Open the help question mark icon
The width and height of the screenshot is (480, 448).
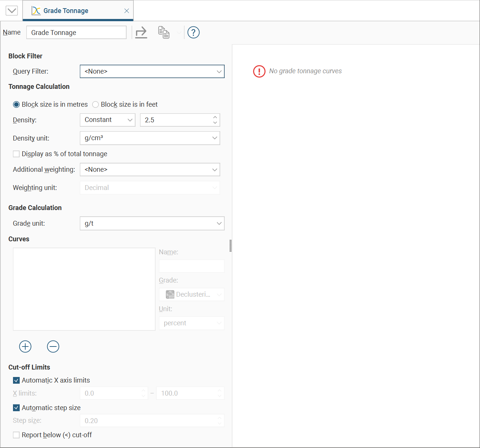[x=194, y=33]
